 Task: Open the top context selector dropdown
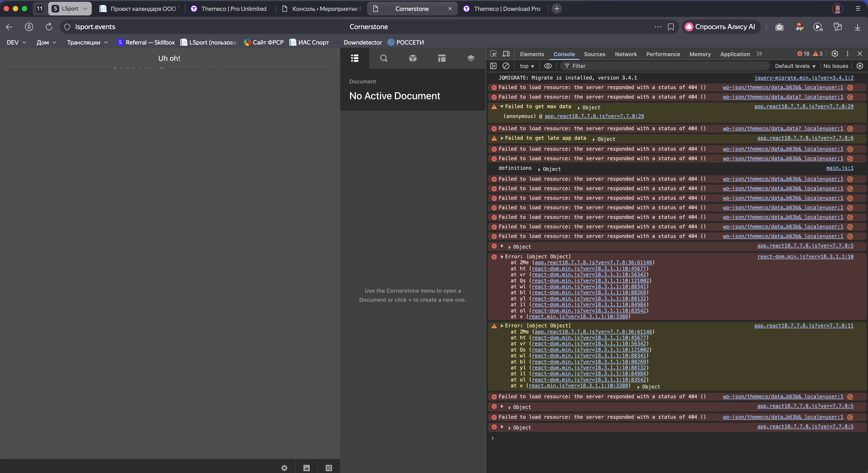pos(527,66)
